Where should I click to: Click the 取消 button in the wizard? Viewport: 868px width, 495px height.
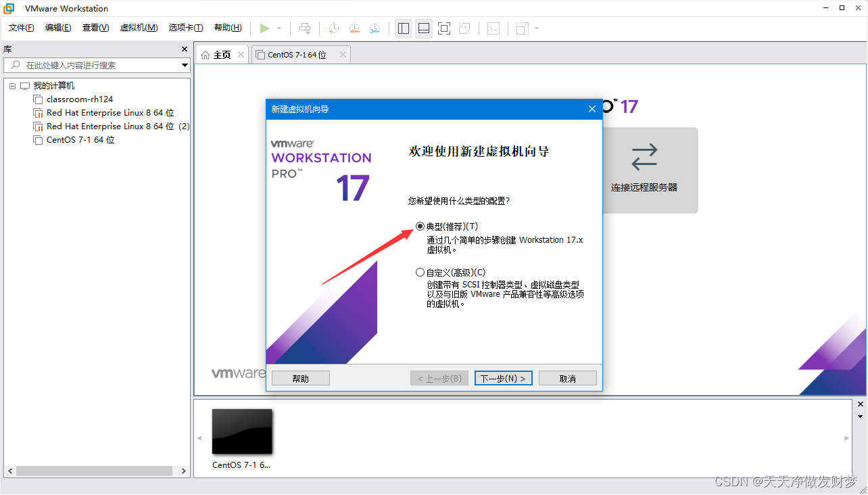click(568, 378)
